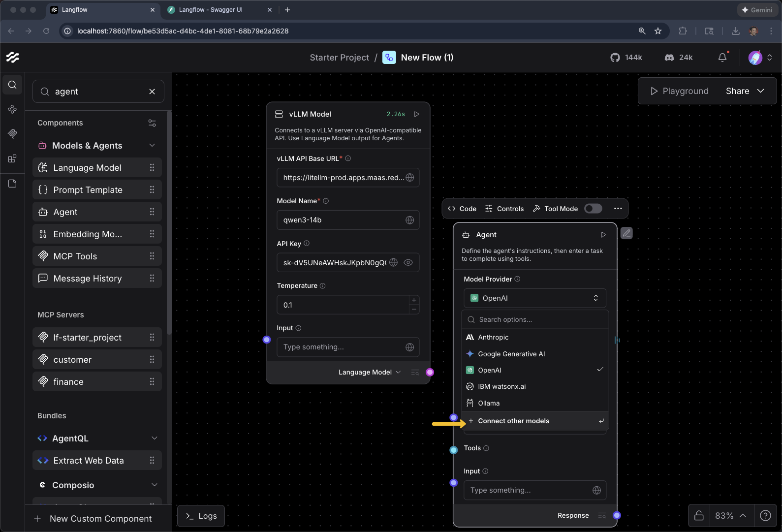782x532 pixels.
Task: Run the vLLM Model component play icon
Action: click(416, 114)
